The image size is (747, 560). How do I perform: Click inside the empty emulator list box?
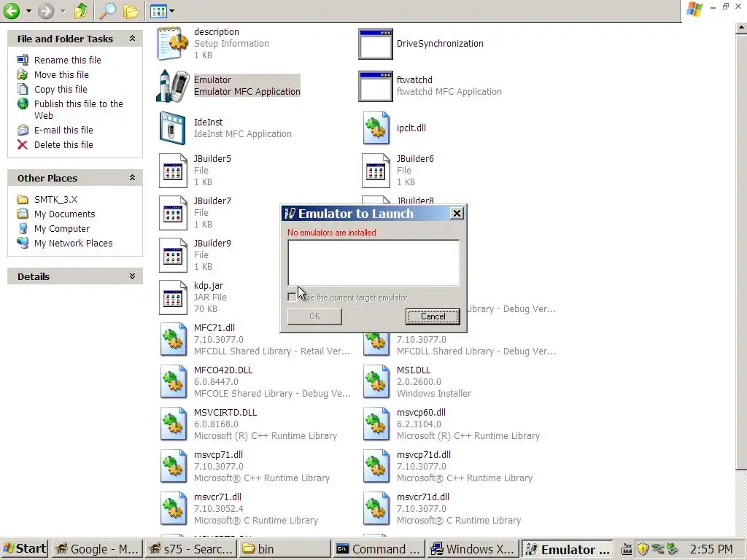point(373,262)
